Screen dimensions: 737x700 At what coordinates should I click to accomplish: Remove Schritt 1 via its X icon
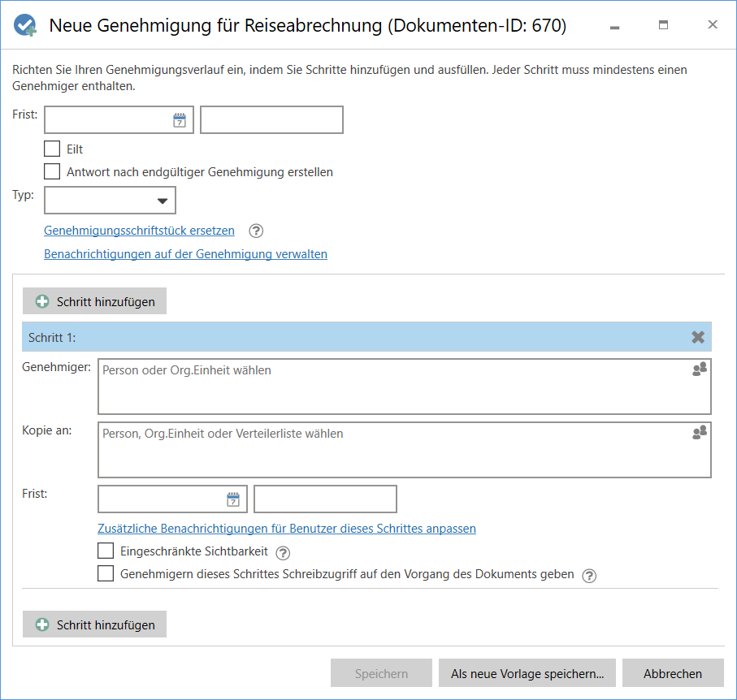pyautogui.click(x=697, y=336)
